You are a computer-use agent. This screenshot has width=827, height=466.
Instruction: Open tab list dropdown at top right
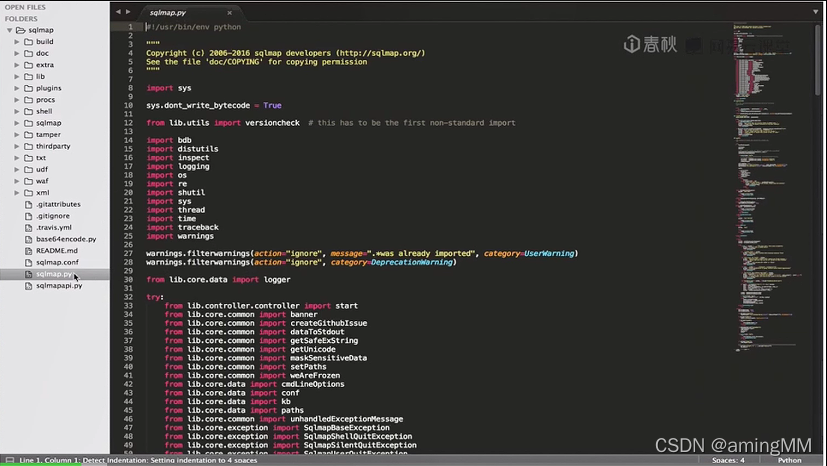point(815,12)
